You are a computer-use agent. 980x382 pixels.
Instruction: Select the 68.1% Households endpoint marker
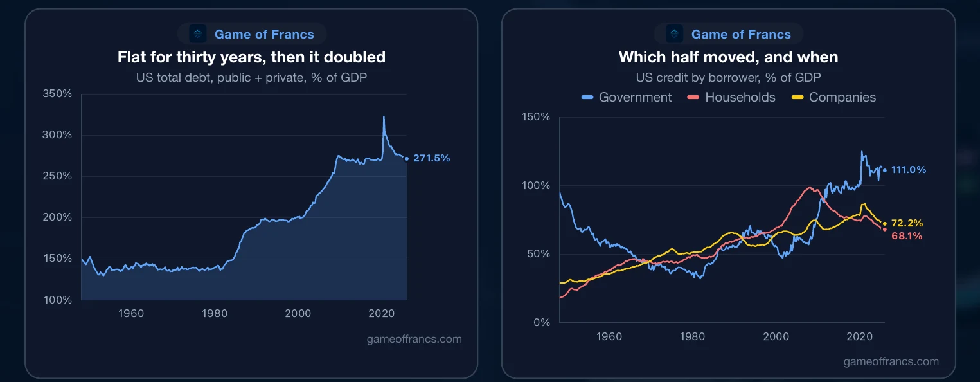click(884, 230)
